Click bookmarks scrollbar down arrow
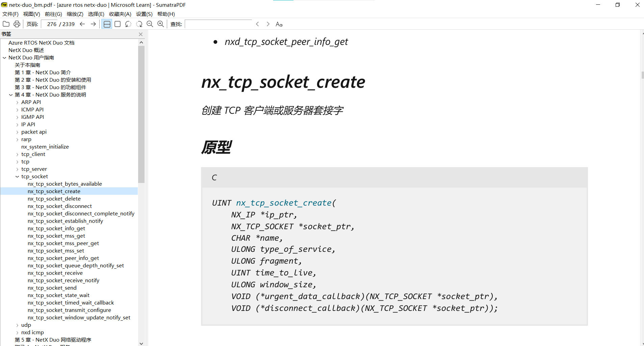Screen dimensions: 644x346 [x=141, y=343]
